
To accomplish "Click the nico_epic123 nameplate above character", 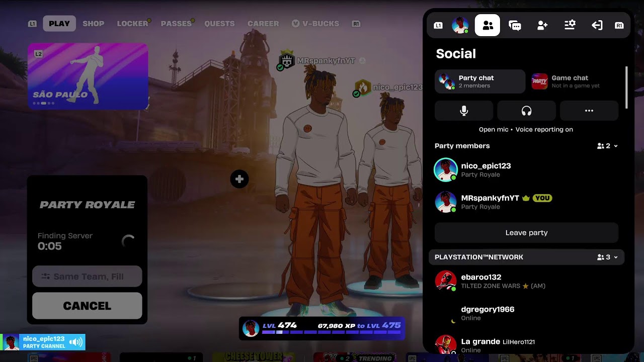I will click(397, 87).
